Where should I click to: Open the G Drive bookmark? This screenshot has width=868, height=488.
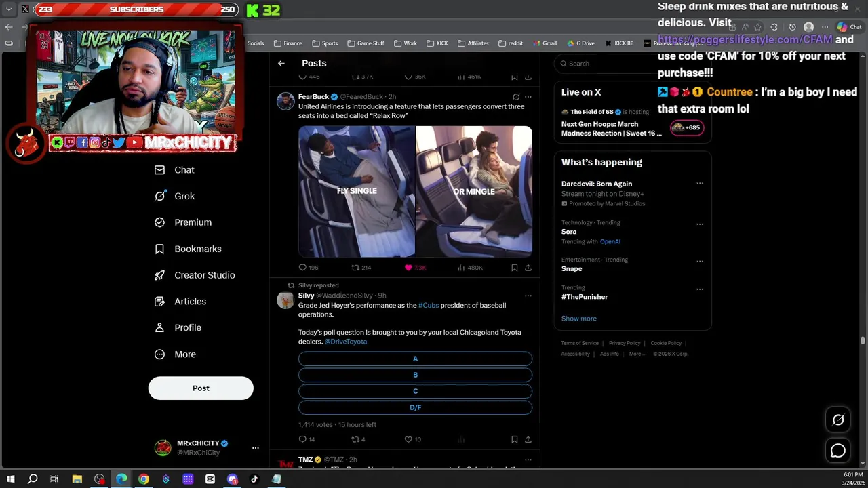pos(580,43)
